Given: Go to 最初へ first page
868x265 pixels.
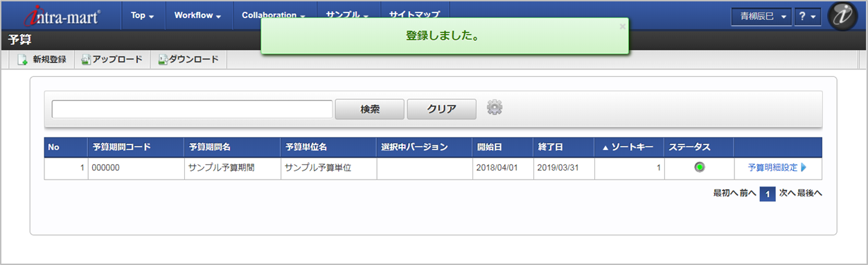Looking at the screenshot, I should pos(725,194).
